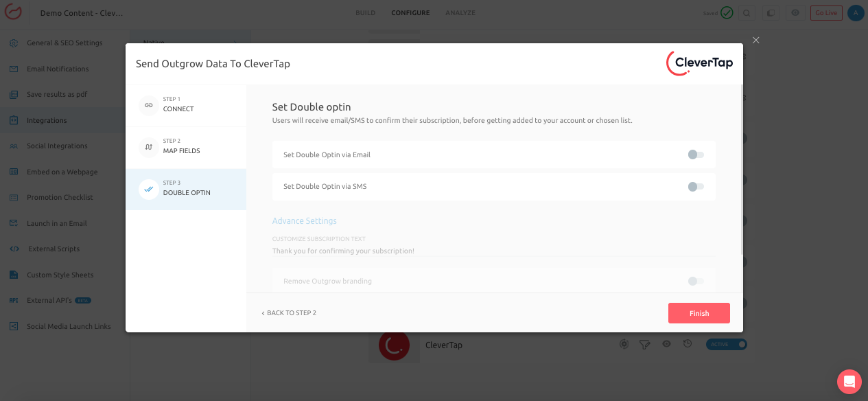The image size is (868, 401).
Task: Click the duplicate pages icon in top bar
Action: pyautogui.click(x=771, y=12)
